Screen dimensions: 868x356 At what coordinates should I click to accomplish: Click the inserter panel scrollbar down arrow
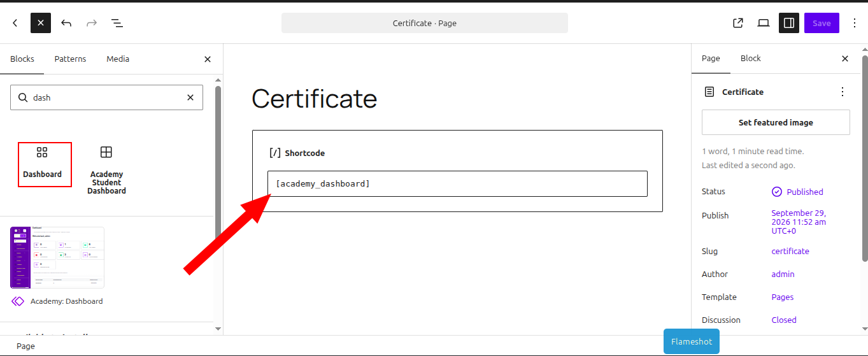pos(218,329)
